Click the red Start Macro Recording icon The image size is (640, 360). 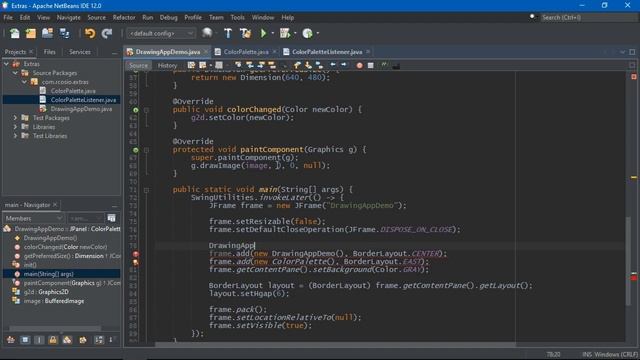(359, 65)
